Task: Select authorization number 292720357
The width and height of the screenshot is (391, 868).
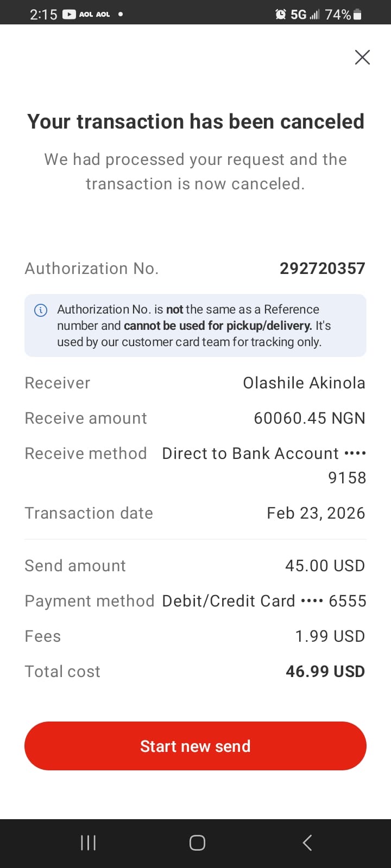Action: point(322,269)
